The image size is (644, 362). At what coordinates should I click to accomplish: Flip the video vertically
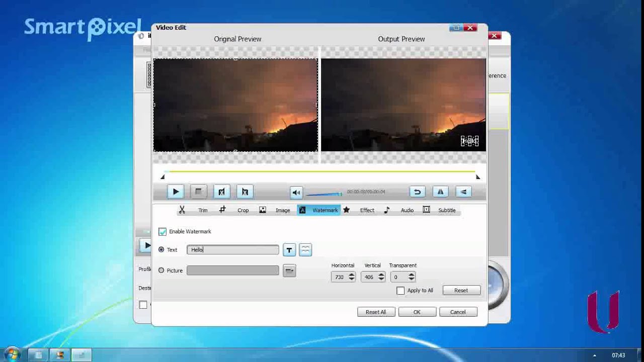(463, 192)
